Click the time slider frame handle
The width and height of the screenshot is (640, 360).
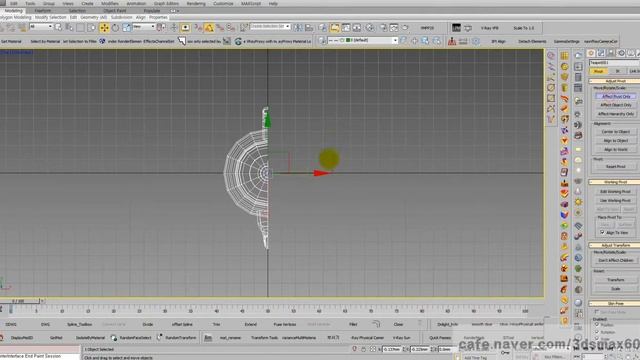pos(19,301)
